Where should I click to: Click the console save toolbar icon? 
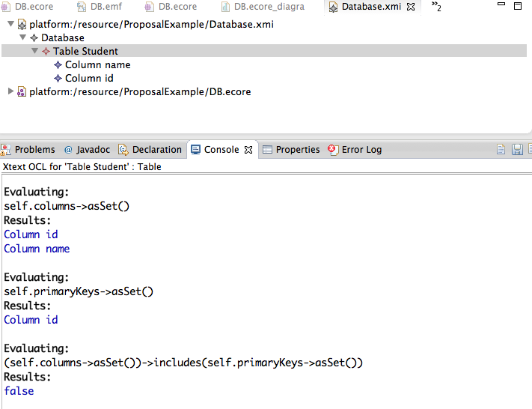click(x=517, y=150)
